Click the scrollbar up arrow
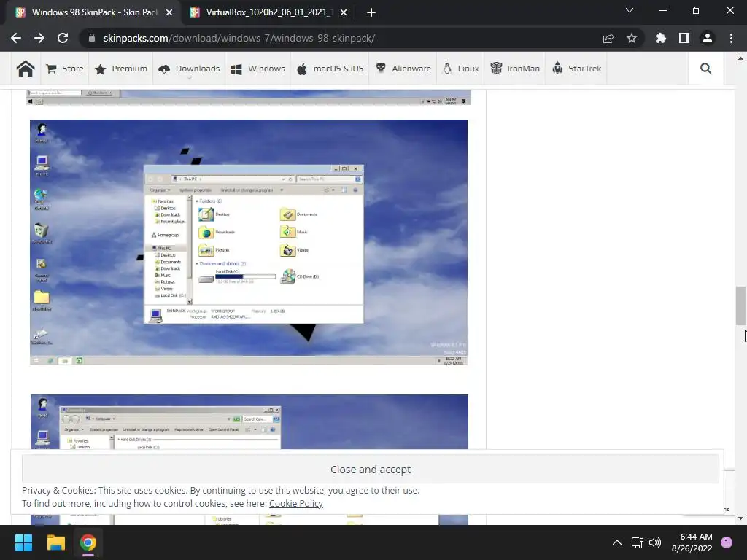 click(740, 58)
